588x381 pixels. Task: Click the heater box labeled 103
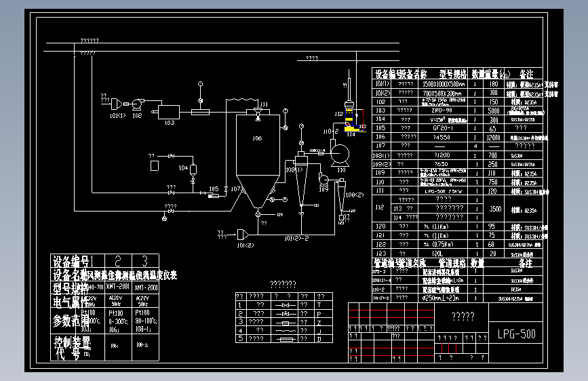coord(168,112)
